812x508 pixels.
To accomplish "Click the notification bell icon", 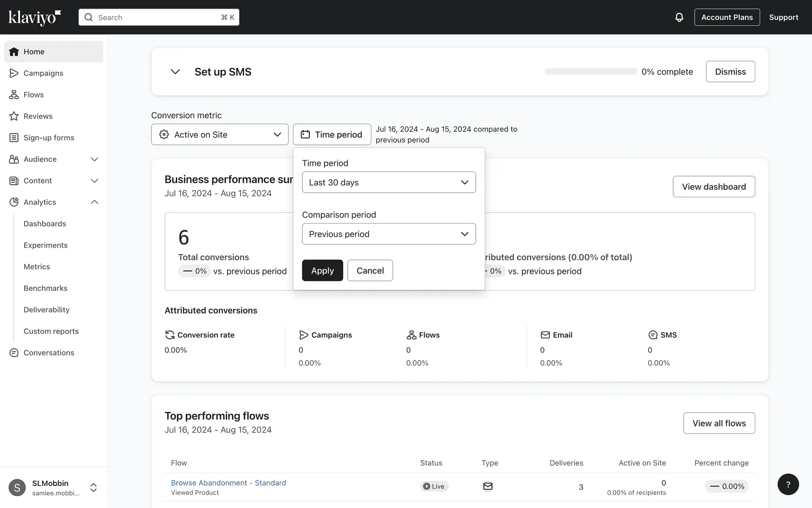I will click(679, 17).
